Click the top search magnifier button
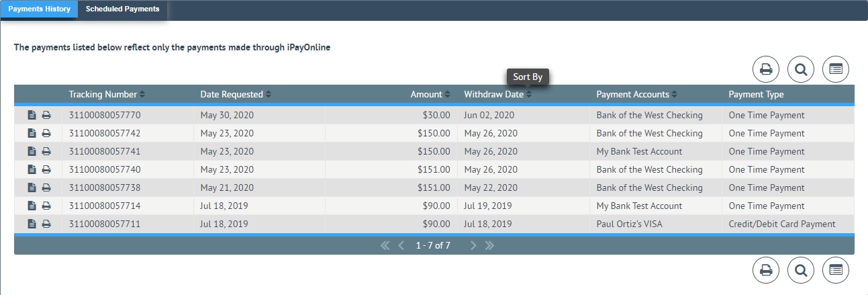 800,69
